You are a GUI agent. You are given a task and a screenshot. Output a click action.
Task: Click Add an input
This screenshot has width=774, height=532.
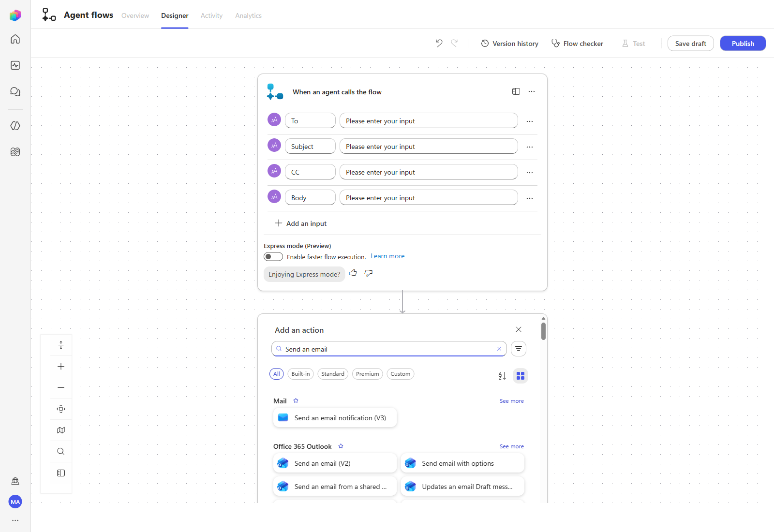(301, 223)
